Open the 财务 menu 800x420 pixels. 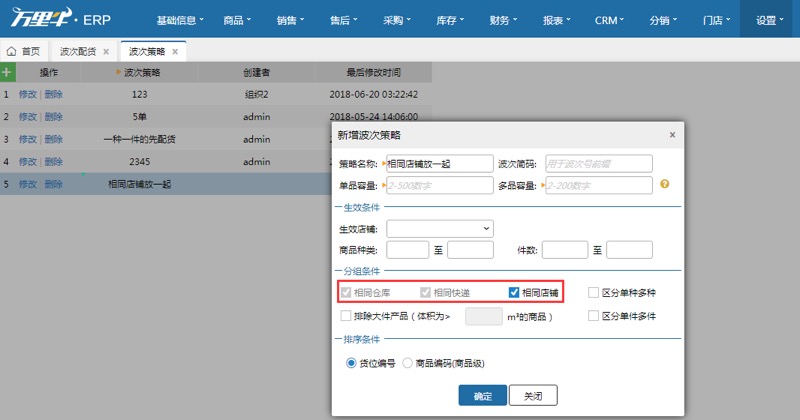503,20
